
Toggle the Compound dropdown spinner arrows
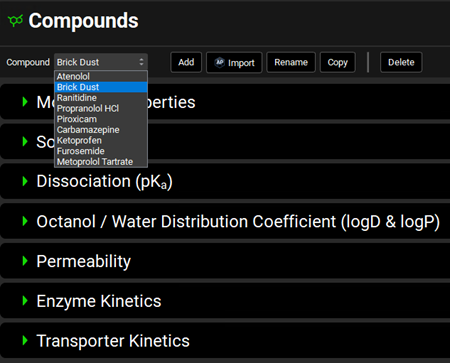click(141, 62)
